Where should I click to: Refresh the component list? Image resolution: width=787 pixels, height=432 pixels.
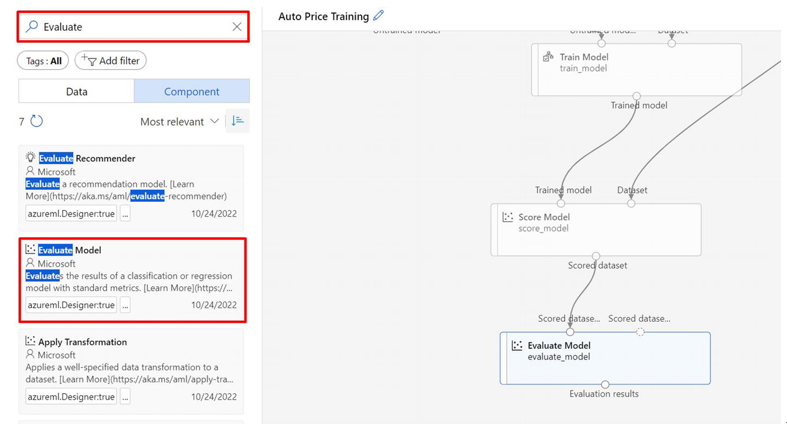point(37,121)
